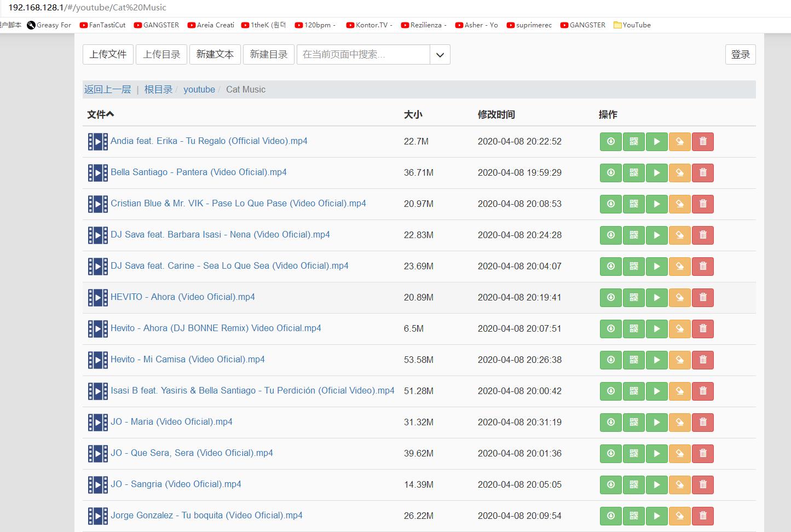Delete the Hevito Mi Camisa file
The height and width of the screenshot is (532, 791).
click(703, 360)
